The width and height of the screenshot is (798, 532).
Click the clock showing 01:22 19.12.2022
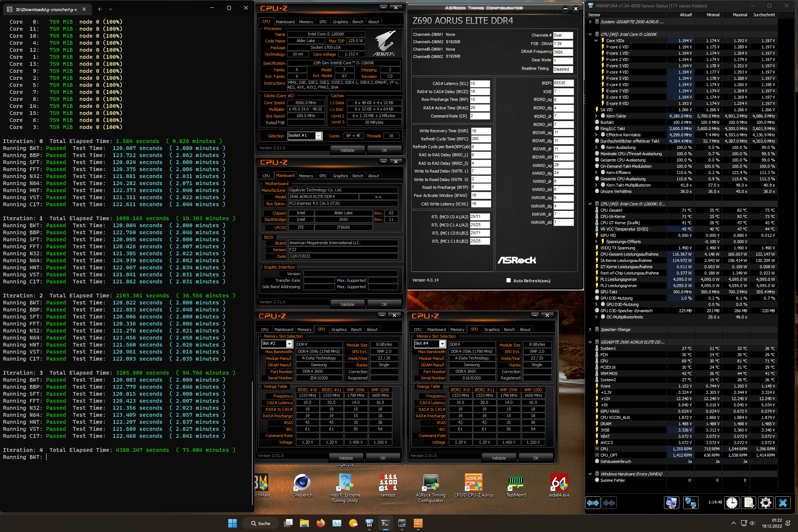(771, 523)
